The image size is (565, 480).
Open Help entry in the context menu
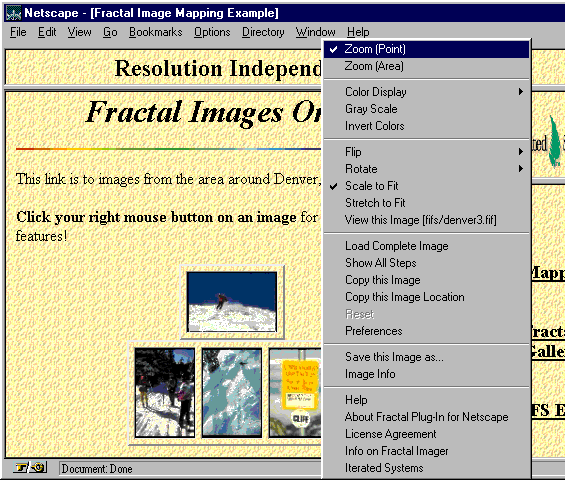(x=427, y=400)
